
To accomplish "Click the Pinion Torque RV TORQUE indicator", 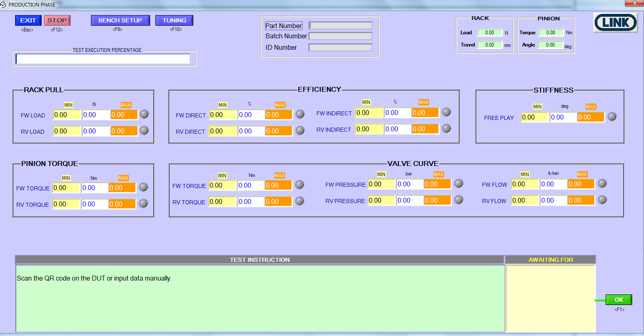I will [x=144, y=203].
